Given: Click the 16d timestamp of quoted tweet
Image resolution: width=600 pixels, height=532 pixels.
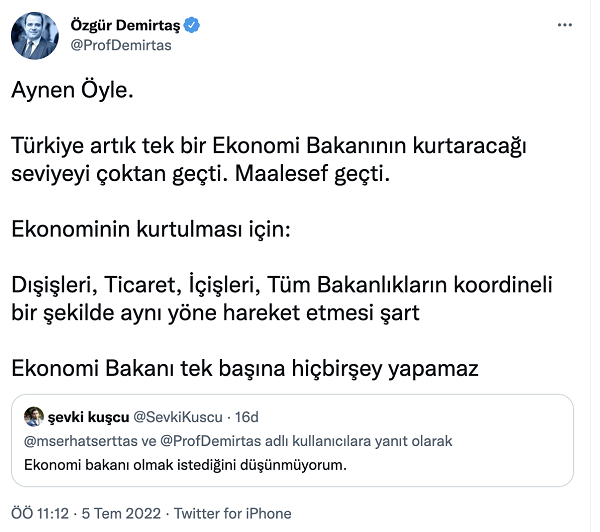Looking at the screenshot, I should coord(247,417).
